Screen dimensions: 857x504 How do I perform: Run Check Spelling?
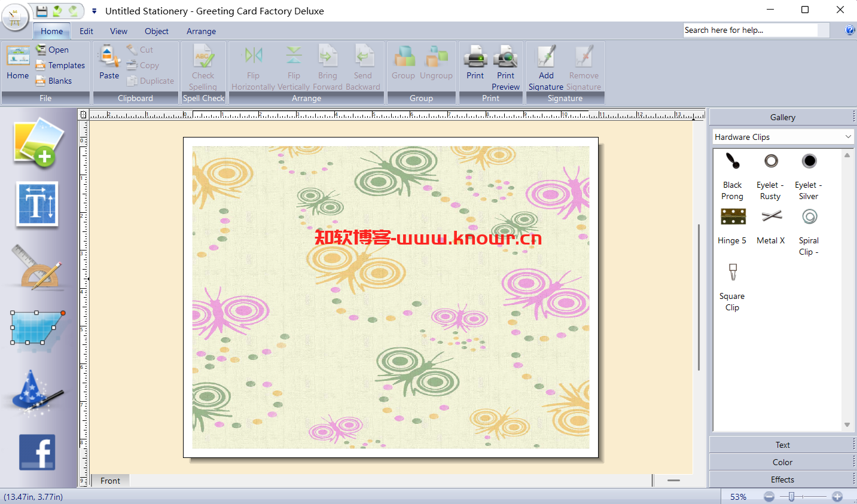203,68
